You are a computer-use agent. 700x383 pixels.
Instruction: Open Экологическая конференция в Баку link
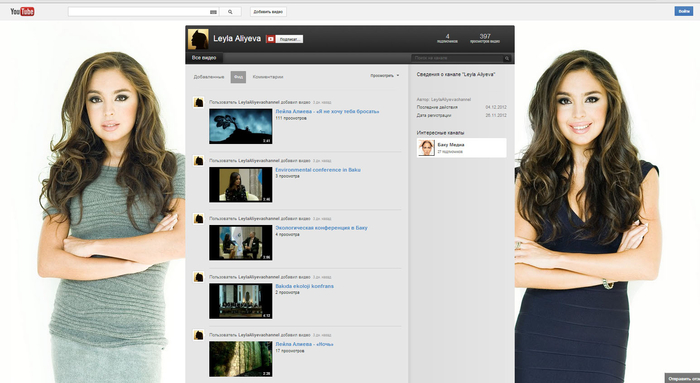(321, 228)
